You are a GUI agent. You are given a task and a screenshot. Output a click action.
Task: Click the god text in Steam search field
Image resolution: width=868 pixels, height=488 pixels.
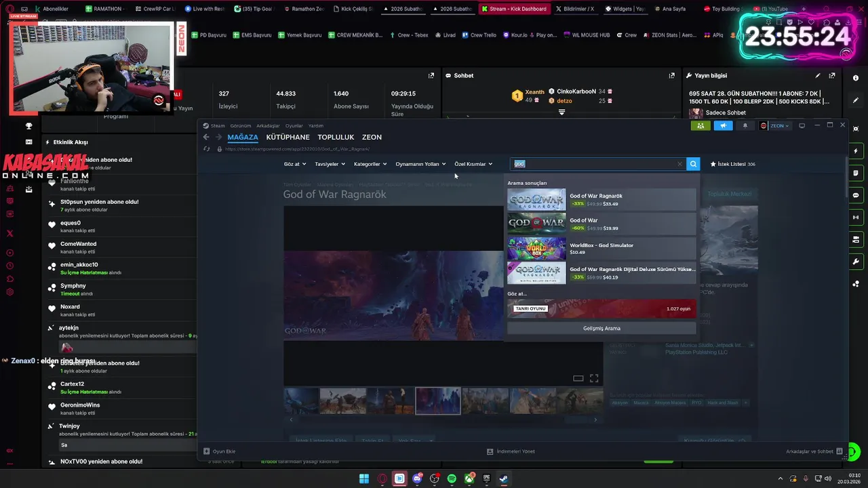(x=519, y=164)
